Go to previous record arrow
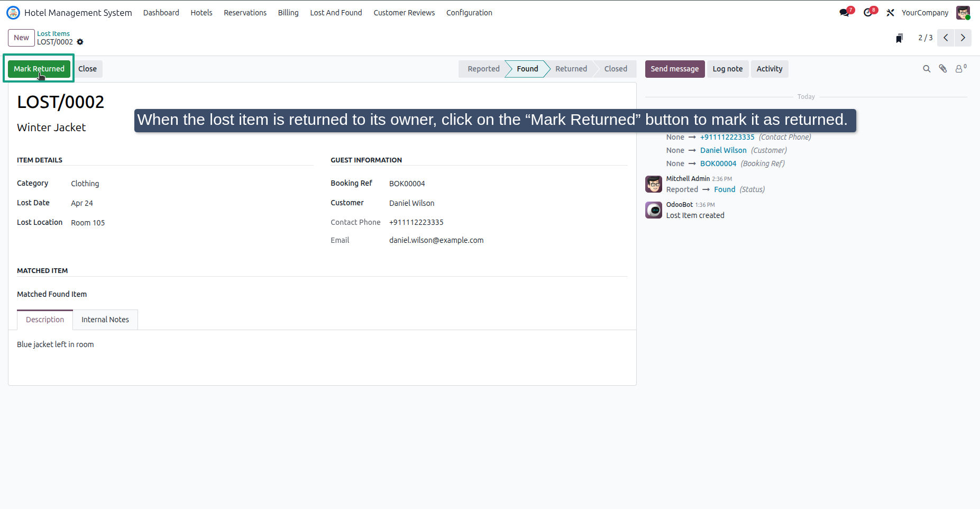Screen dimensions: 980x509 (x=946, y=38)
